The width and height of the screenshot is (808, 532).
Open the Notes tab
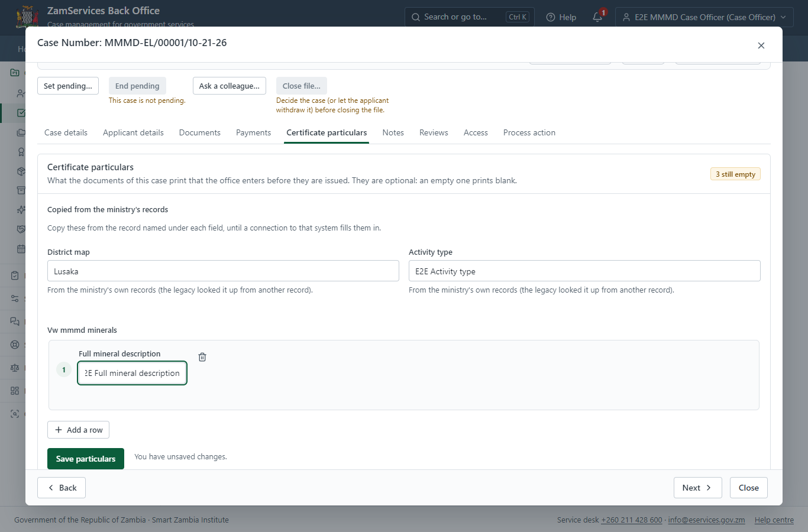tap(393, 132)
